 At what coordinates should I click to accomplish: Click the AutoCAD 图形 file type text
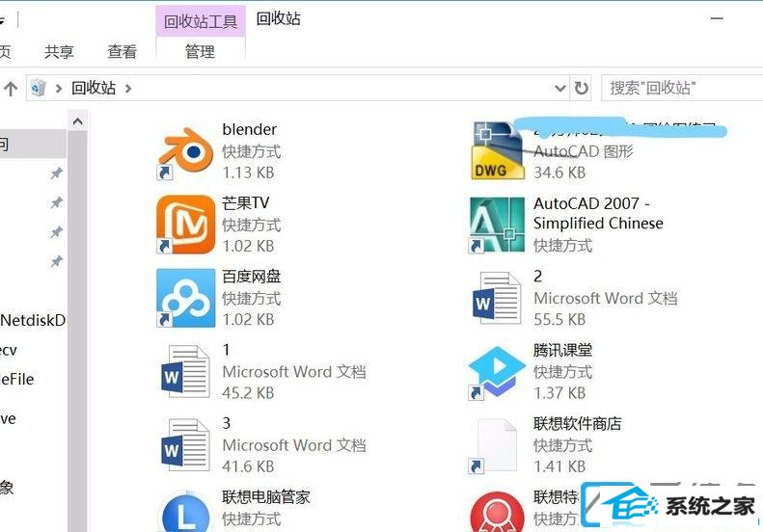[584, 151]
